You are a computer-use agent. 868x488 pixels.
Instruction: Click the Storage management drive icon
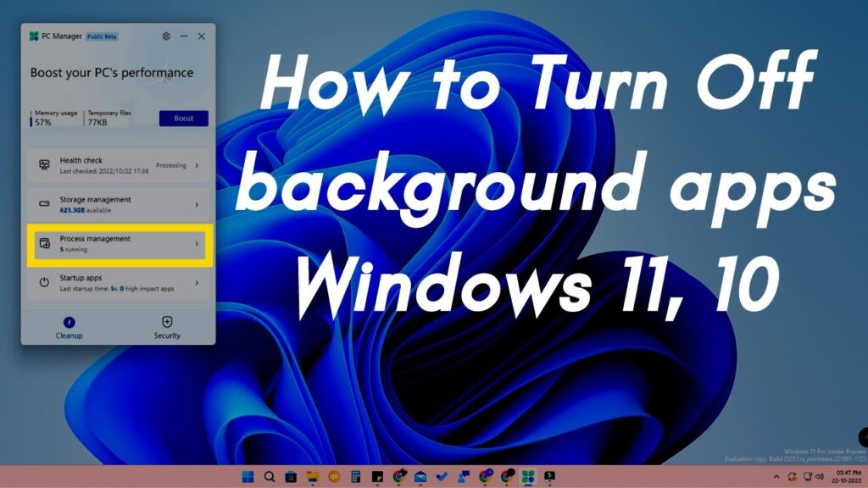point(44,204)
